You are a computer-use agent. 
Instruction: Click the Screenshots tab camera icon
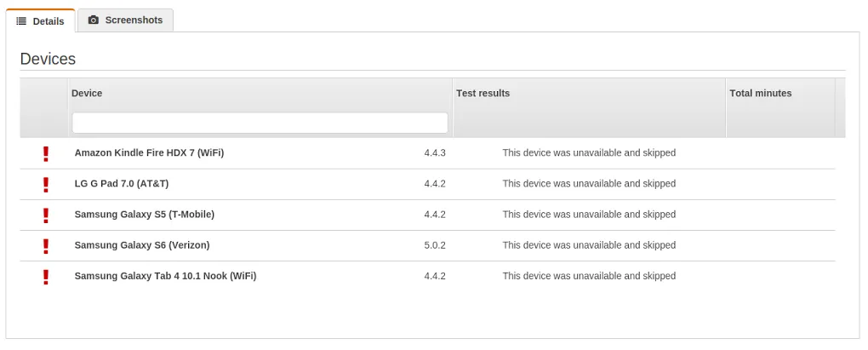click(x=94, y=20)
